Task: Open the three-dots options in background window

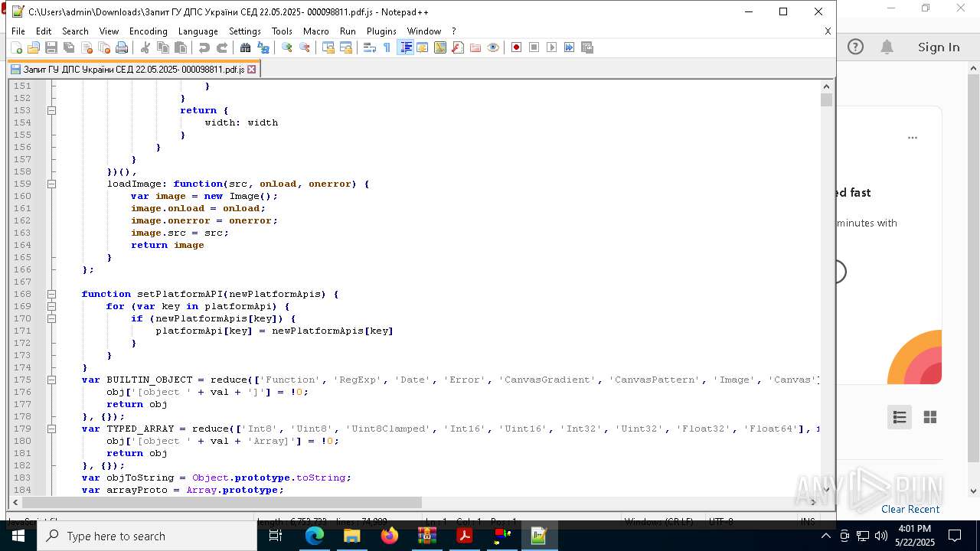Action: pos(913,138)
